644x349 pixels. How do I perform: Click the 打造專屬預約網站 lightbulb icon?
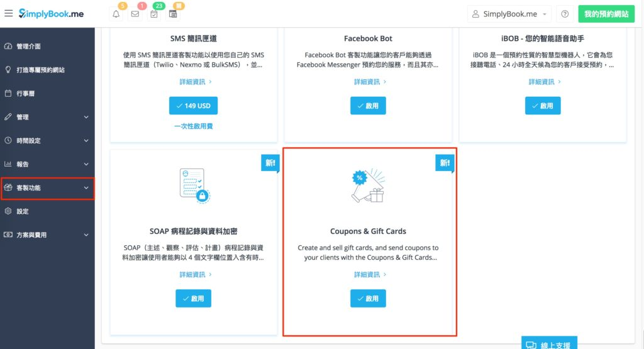[8, 69]
